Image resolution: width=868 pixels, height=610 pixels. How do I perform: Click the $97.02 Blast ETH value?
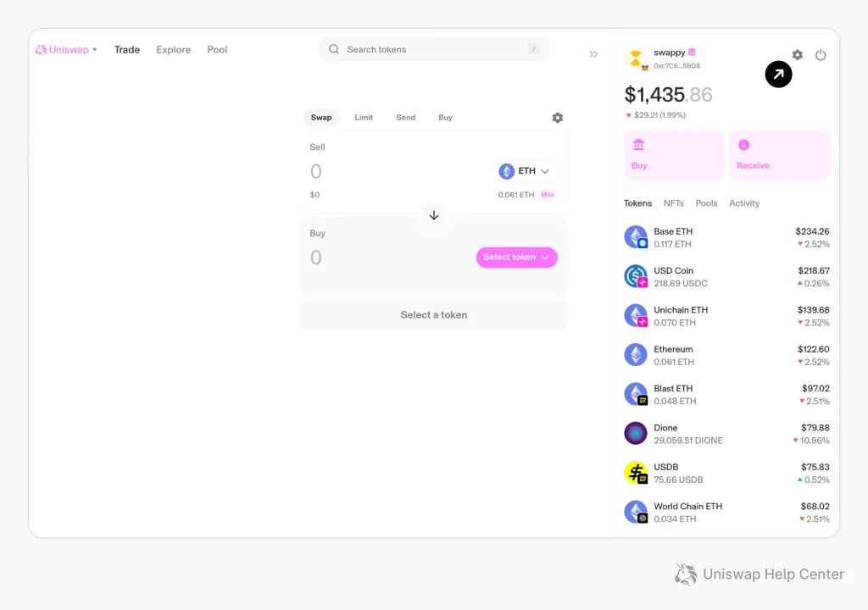point(815,389)
